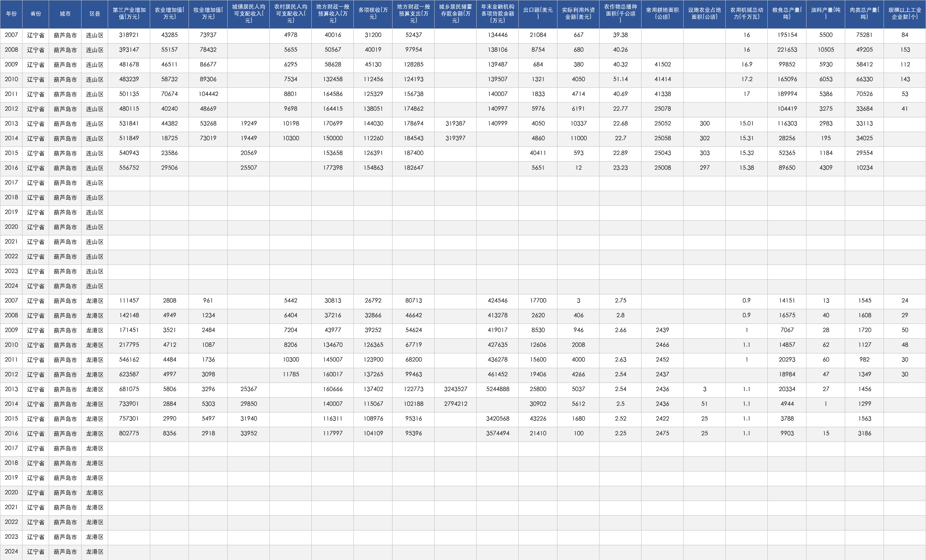Viewport: 926px width, 560px height.
Task: Click cell 318921 in 2007 连山区 row
Action: coord(129,35)
